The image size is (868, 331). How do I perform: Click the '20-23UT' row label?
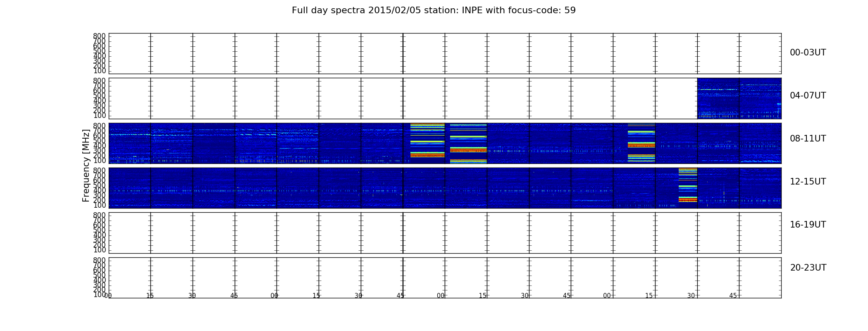click(x=808, y=268)
